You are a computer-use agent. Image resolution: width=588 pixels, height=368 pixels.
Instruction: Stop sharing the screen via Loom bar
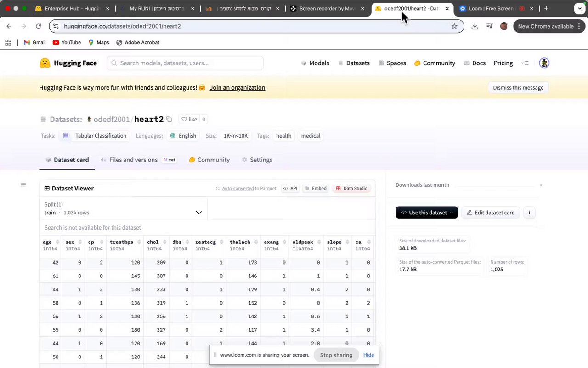[x=336, y=355]
